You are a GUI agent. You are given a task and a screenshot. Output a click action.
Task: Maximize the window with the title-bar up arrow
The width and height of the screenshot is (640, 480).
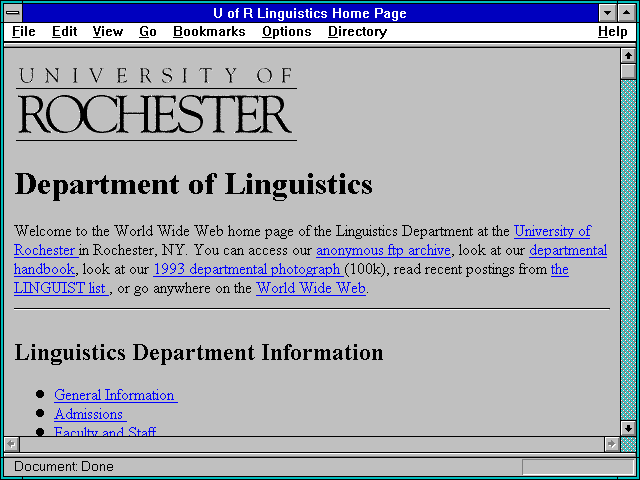pyautogui.click(x=627, y=13)
